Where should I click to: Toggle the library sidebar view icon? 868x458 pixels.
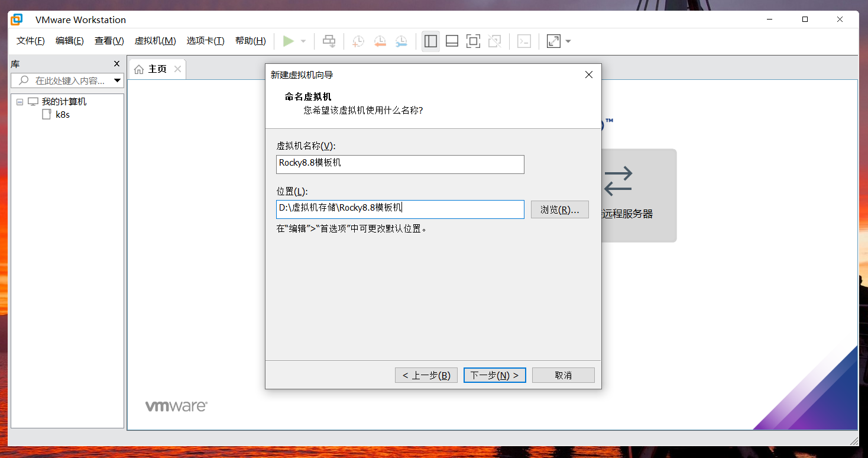tap(430, 41)
